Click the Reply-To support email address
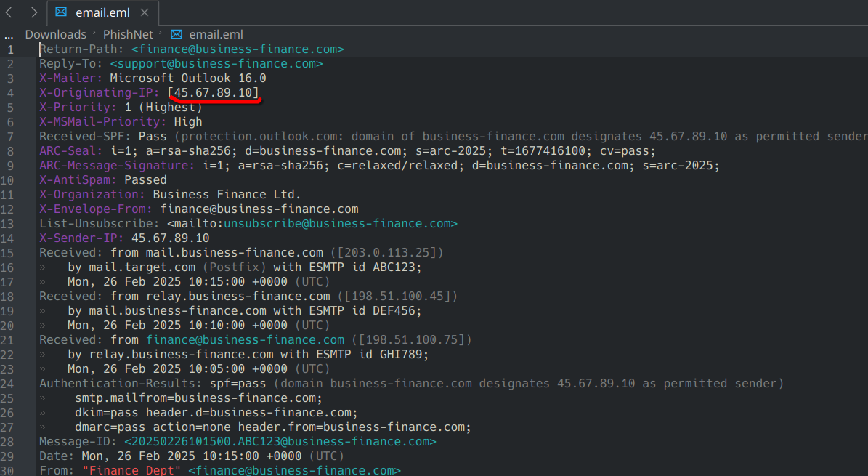The height and width of the screenshot is (476, 868). coord(216,64)
